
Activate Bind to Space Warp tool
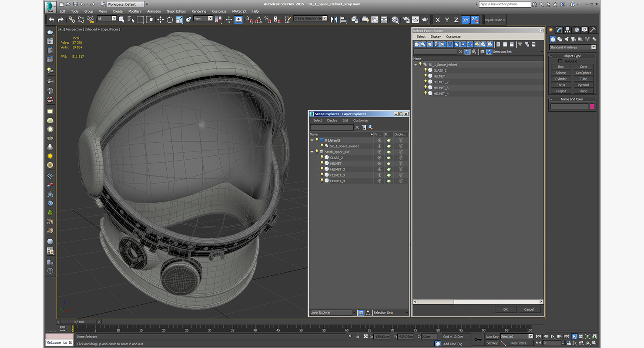point(91,20)
